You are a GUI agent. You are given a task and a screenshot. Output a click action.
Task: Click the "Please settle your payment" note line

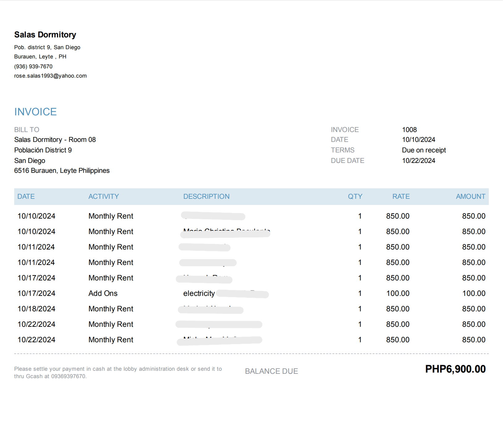(x=118, y=369)
